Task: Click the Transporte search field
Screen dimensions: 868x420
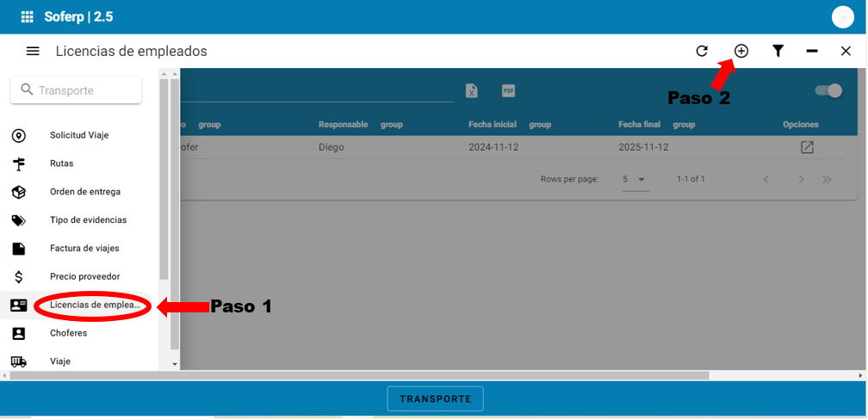Action: [76, 90]
